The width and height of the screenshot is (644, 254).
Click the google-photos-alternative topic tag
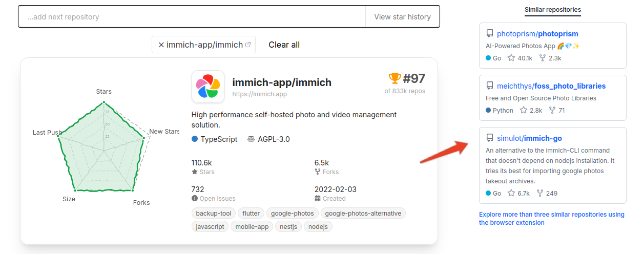363,214
